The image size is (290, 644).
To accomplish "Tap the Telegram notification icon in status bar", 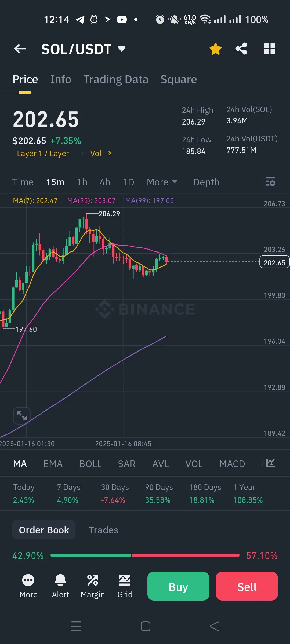I will 80,20.
